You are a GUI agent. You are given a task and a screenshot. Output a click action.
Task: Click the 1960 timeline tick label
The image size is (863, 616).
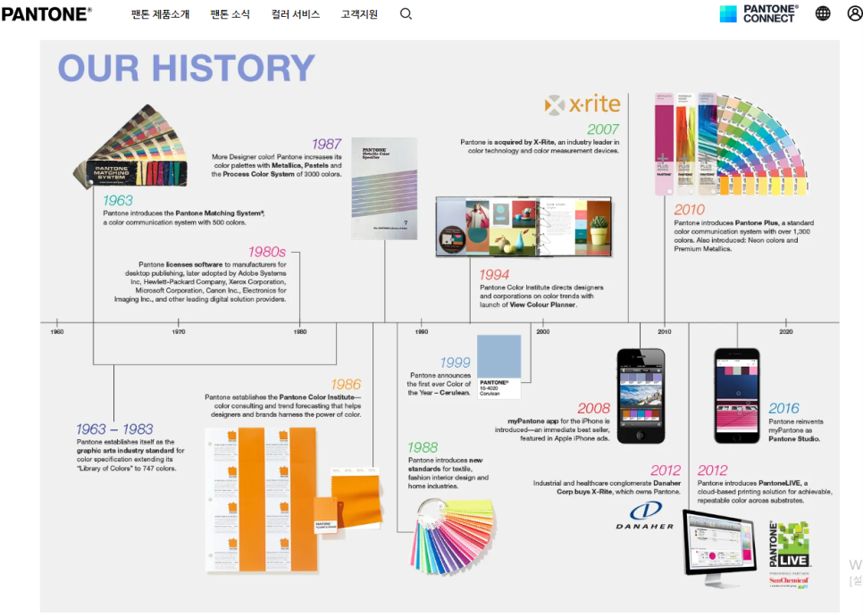pos(56,331)
